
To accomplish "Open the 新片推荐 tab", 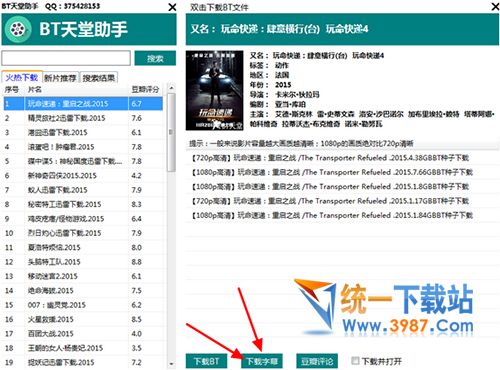I will pyautogui.click(x=60, y=78).
